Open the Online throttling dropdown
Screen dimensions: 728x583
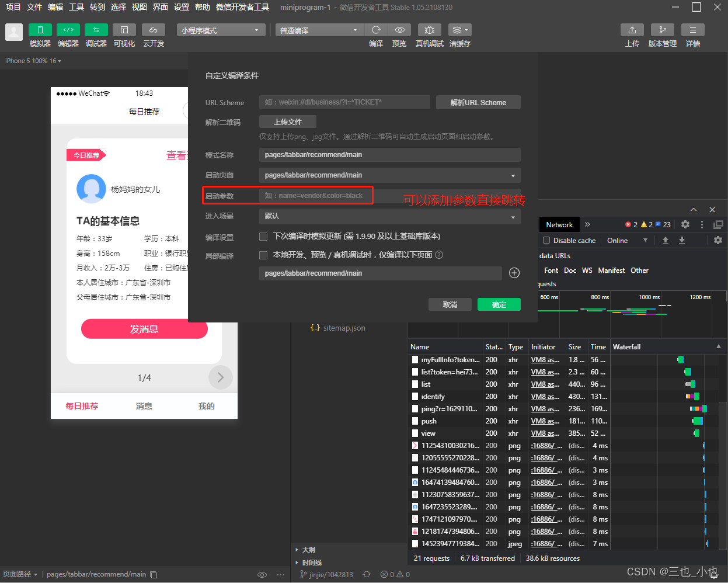point(627,240)
